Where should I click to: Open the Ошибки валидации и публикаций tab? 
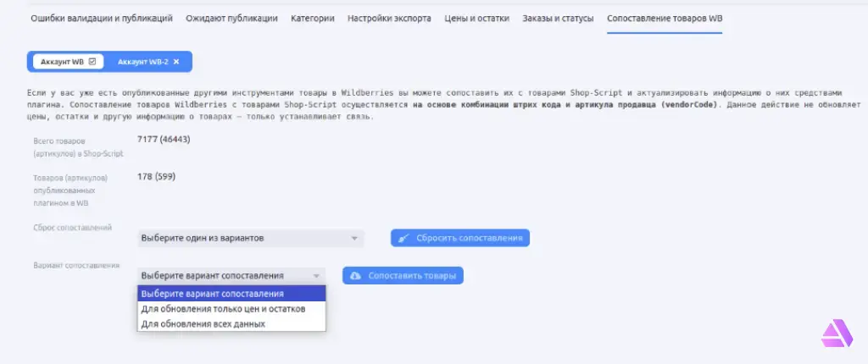(x=102, y=19)
